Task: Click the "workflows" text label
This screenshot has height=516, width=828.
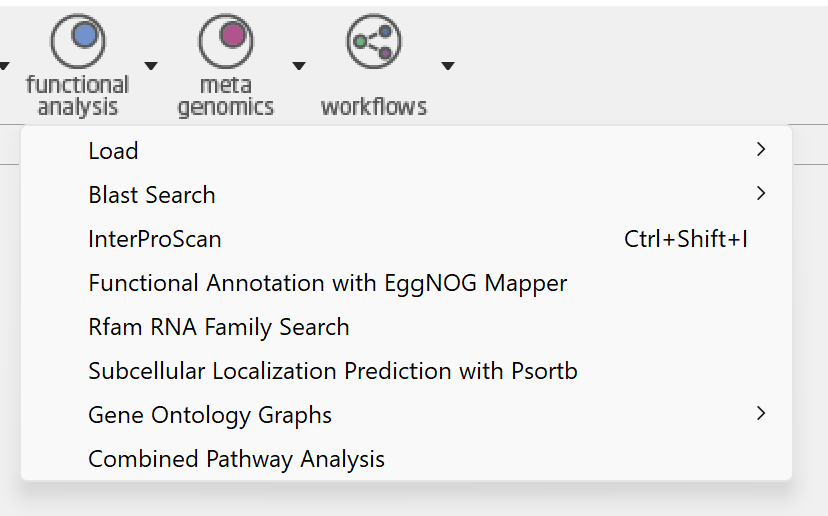Action: [x=373, y=107]
